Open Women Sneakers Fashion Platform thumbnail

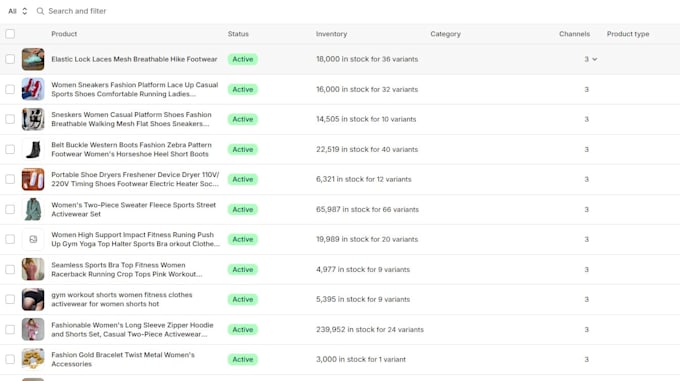coord(33,89)
